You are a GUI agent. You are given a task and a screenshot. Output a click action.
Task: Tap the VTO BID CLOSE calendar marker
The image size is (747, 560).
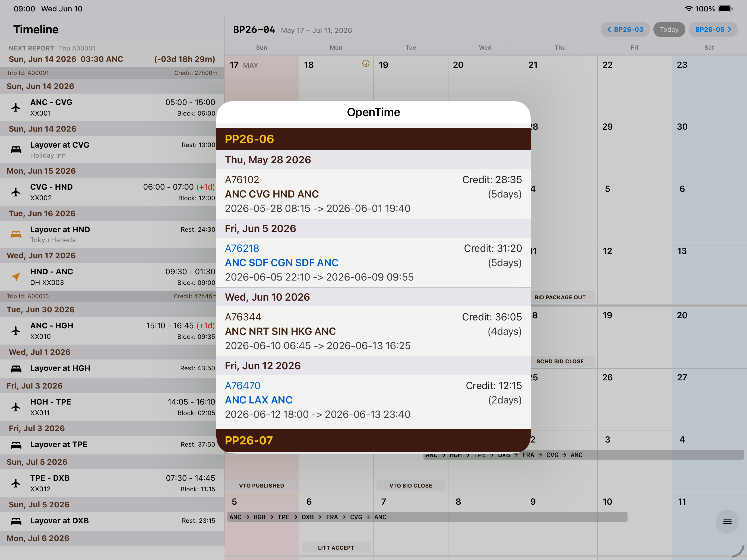[x=411, y=485]
